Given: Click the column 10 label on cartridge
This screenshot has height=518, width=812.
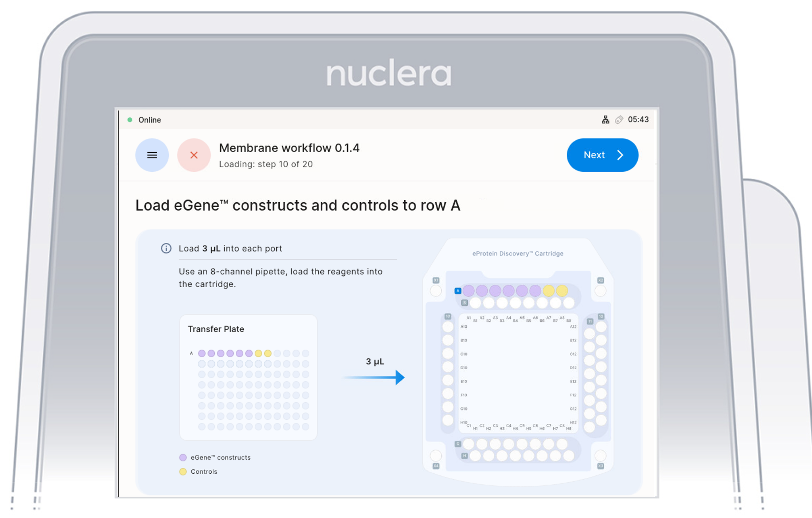Looking at the screenshot, I should [x=448, y=316].
